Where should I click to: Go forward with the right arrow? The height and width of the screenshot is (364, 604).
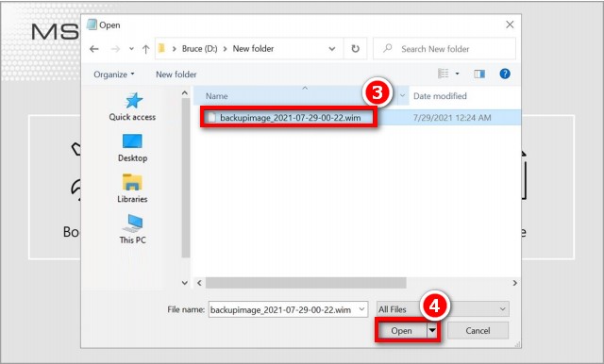point(115,49)
